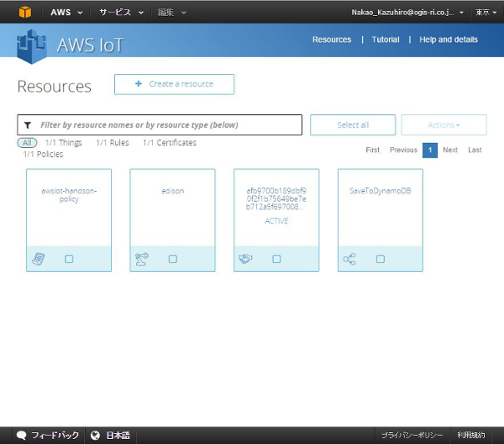
Task: Click the robot arm thing icon on edison card
Action: [142, 259]
